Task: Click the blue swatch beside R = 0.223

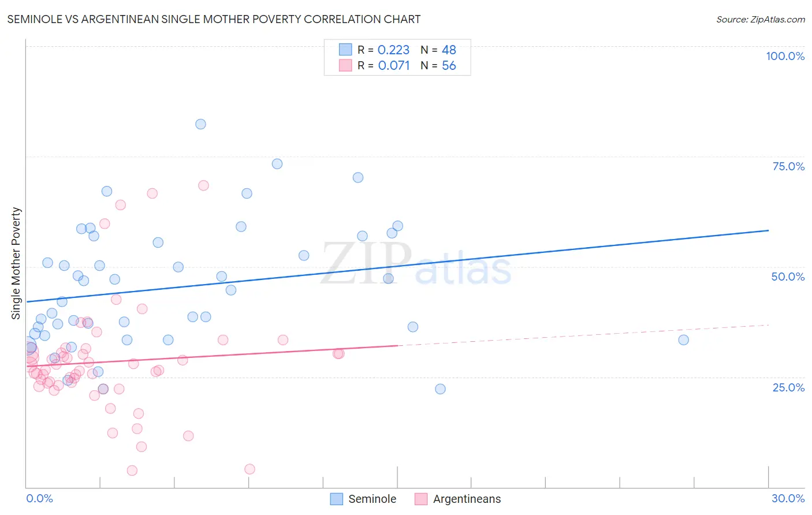Action: tap(345, 50)
